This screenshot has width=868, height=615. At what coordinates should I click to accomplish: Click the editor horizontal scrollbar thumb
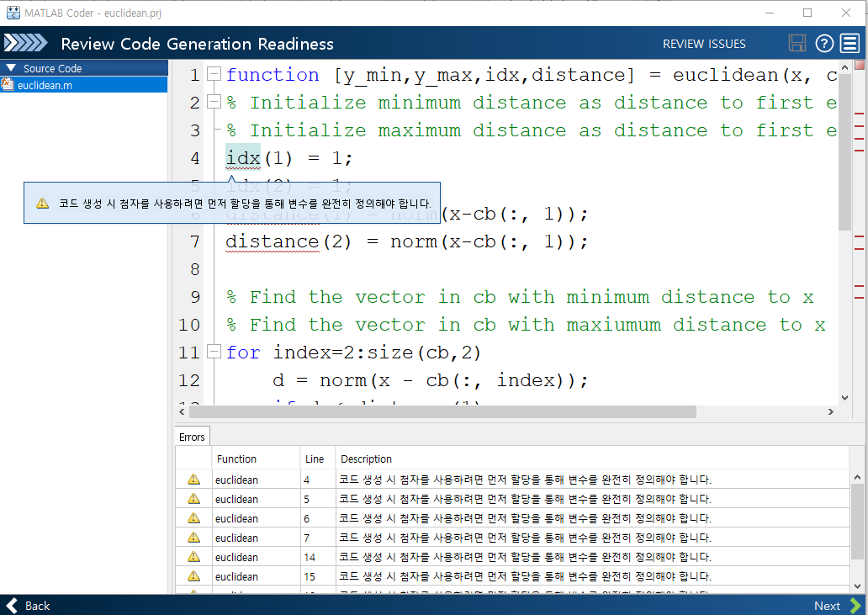pyautogui.click(x=443, y=412)
